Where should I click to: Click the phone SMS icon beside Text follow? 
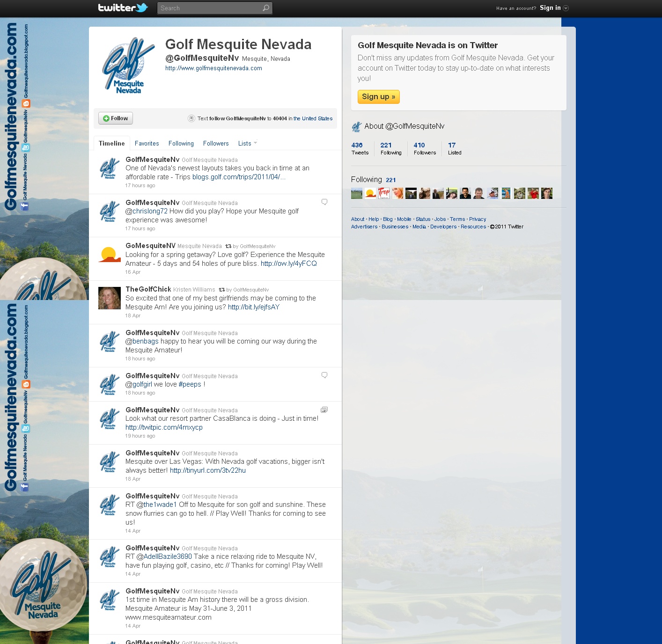tap(191, 118)
